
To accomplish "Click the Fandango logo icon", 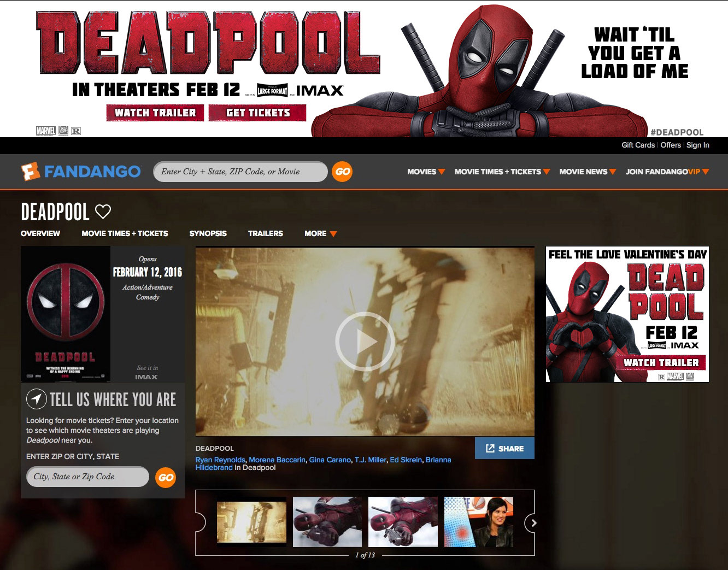I will [31, 172].
